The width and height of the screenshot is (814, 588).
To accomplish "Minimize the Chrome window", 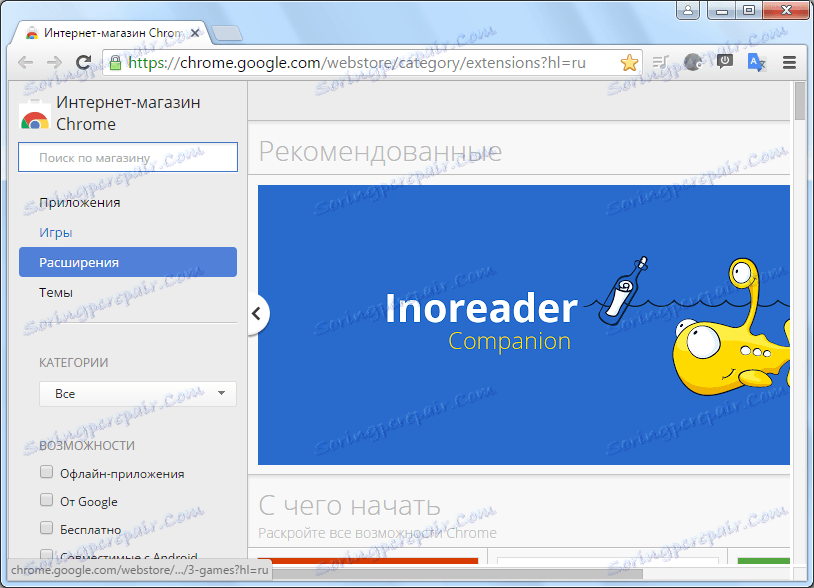I will coord(722,10).
